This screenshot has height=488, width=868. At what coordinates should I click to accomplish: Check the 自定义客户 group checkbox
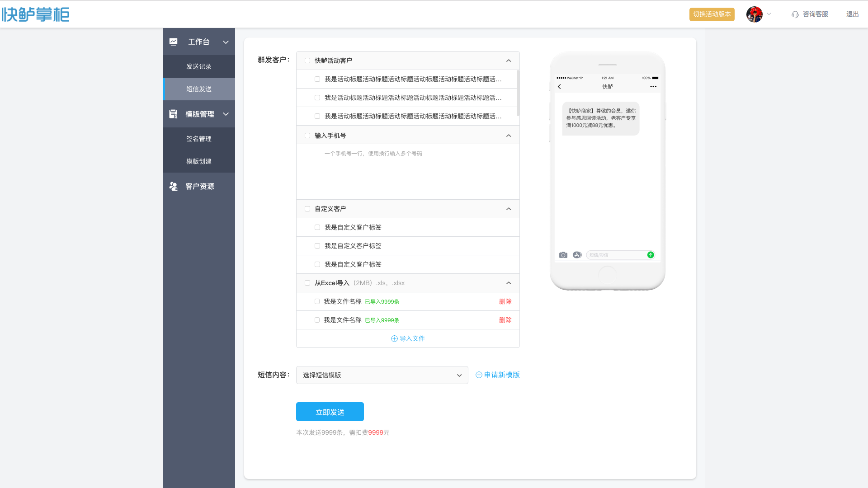click(x=307, y=209)
